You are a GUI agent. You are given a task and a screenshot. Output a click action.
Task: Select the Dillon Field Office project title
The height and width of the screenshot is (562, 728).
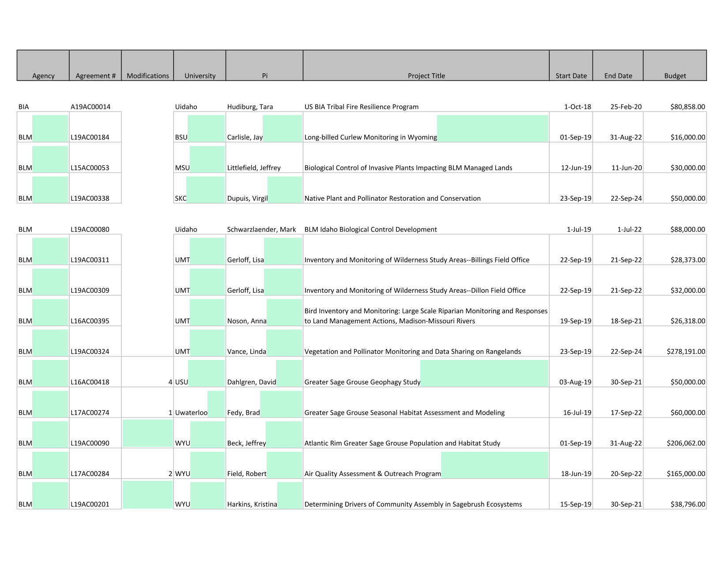pos(415,290)
